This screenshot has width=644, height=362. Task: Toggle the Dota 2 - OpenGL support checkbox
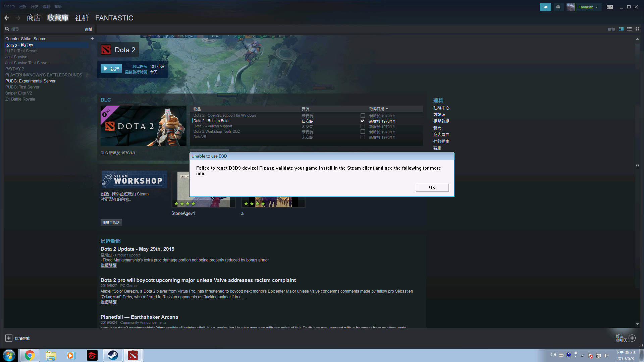[363, 115]
